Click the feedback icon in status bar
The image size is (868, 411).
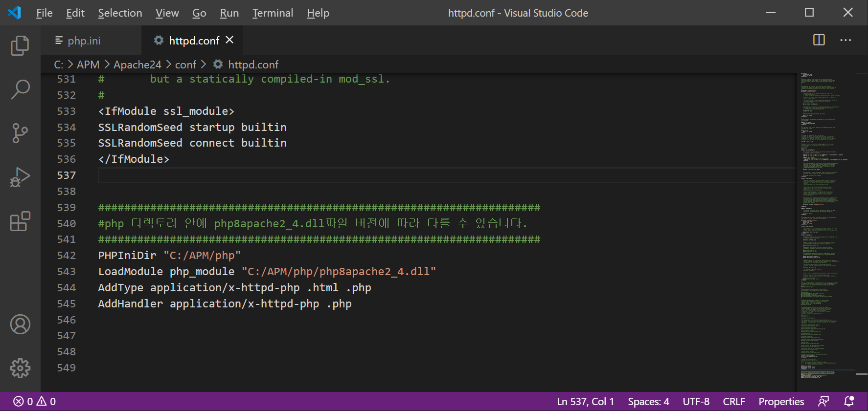(823, 401)
